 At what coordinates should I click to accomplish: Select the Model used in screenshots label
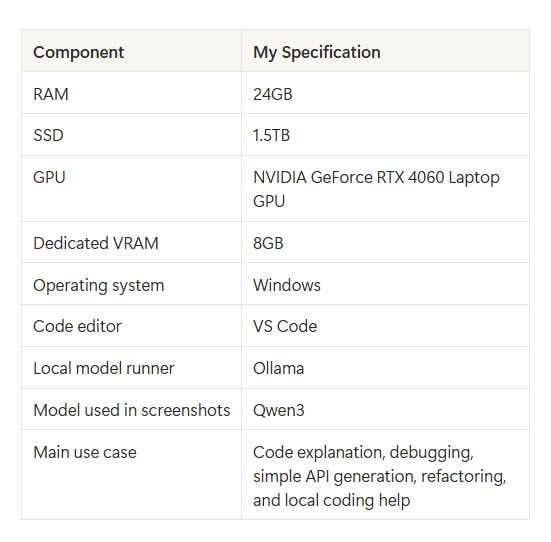click(131, 410)
